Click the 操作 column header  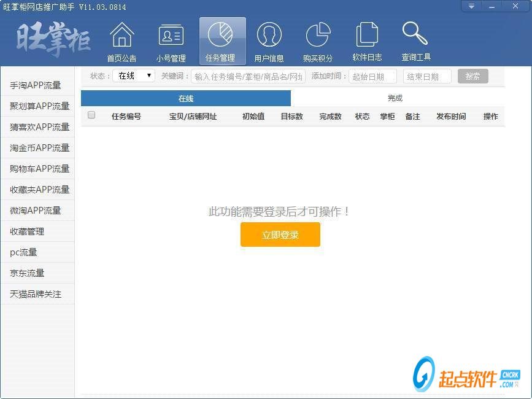[x=491, y=117]
